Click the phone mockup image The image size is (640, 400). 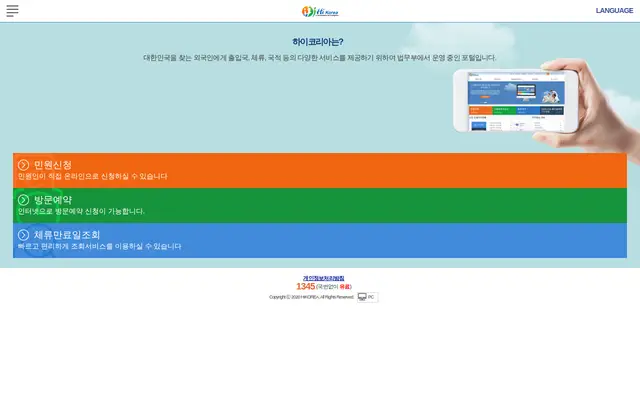pos(516,101)
